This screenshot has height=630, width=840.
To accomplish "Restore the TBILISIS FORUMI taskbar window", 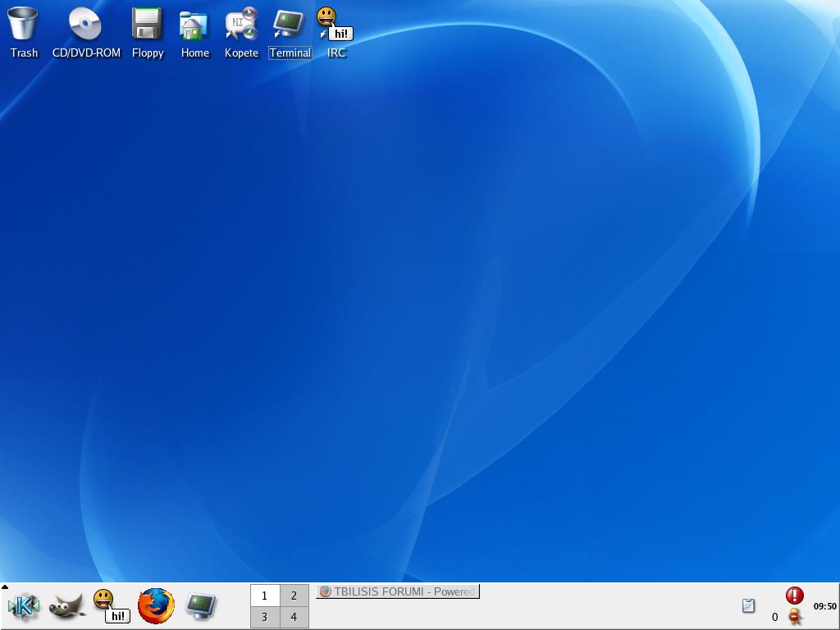I will coord(398,591).
